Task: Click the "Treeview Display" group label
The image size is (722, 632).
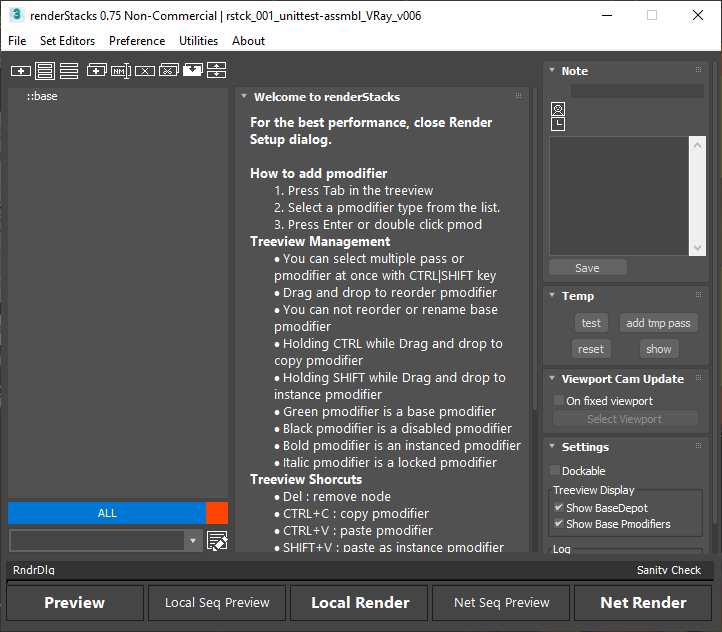Action: click(x=594, y=490)
